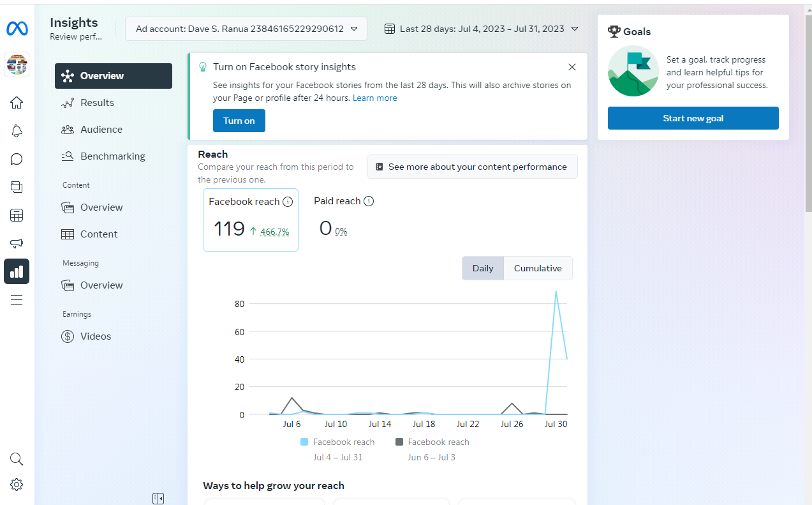Open the Notifications bell icon
Image resolution: width=812 pixels, height=505 pixels.
click(x=17, y=131)
